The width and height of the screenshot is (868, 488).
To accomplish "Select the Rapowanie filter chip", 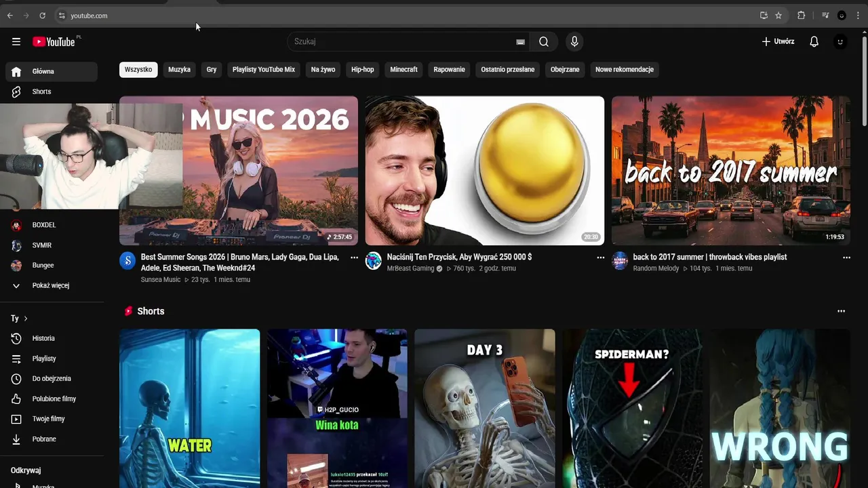I will (x=449, y=69).
